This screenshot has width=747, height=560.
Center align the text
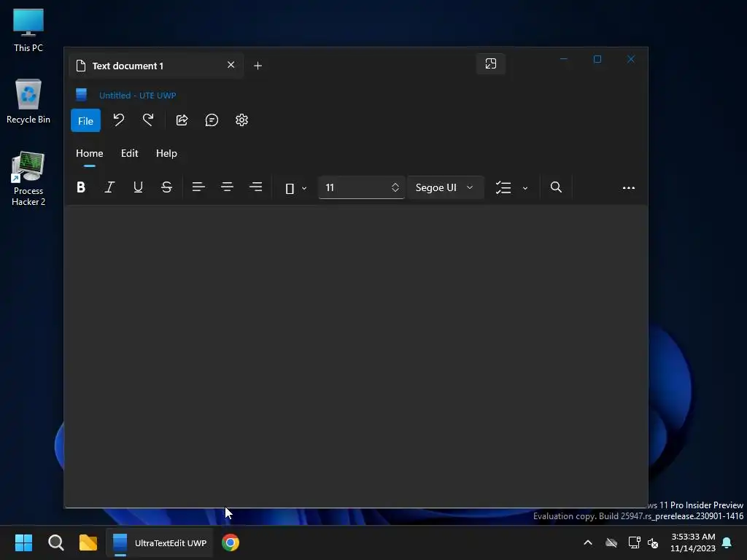pyautogui.click(x=228, y=187)
